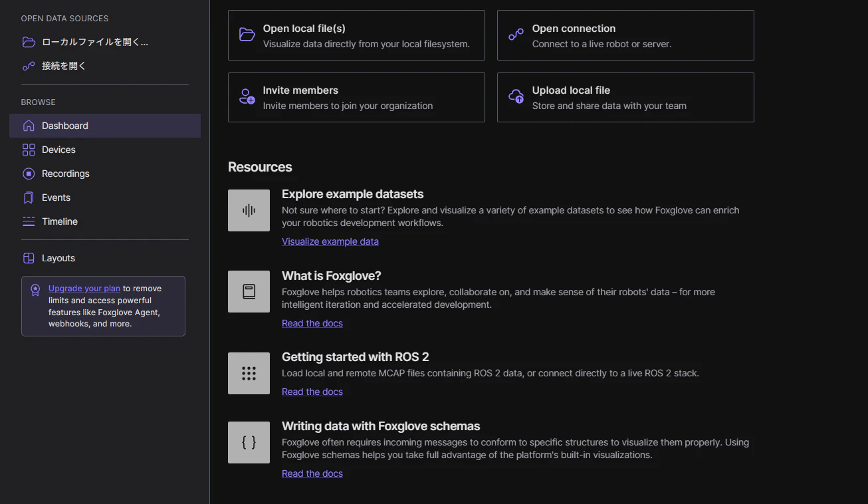Click the Devices grid icon
Viewport: 868px width, 504px height.
click(x=29, y=150)
